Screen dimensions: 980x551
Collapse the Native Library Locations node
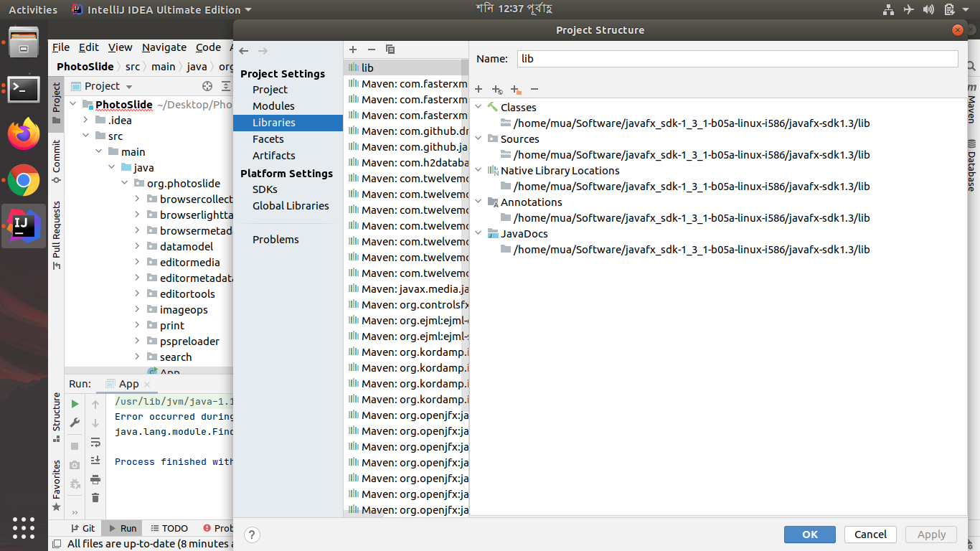tap(479, 171)
